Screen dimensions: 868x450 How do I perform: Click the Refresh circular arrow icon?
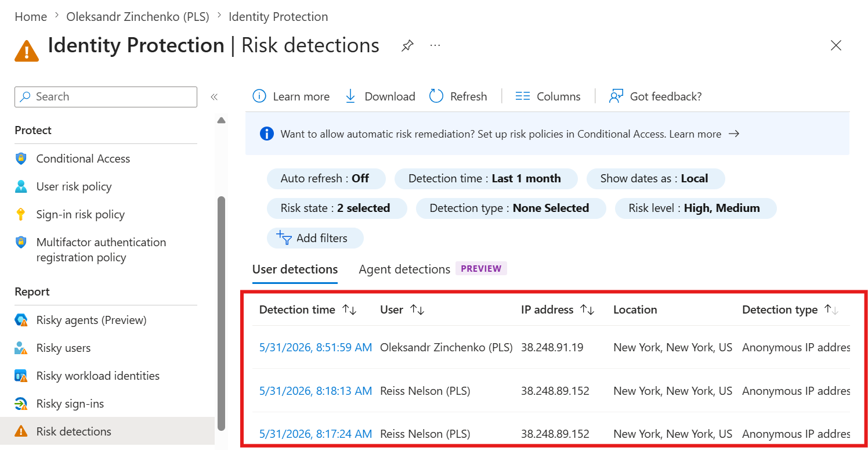[436, 96]
